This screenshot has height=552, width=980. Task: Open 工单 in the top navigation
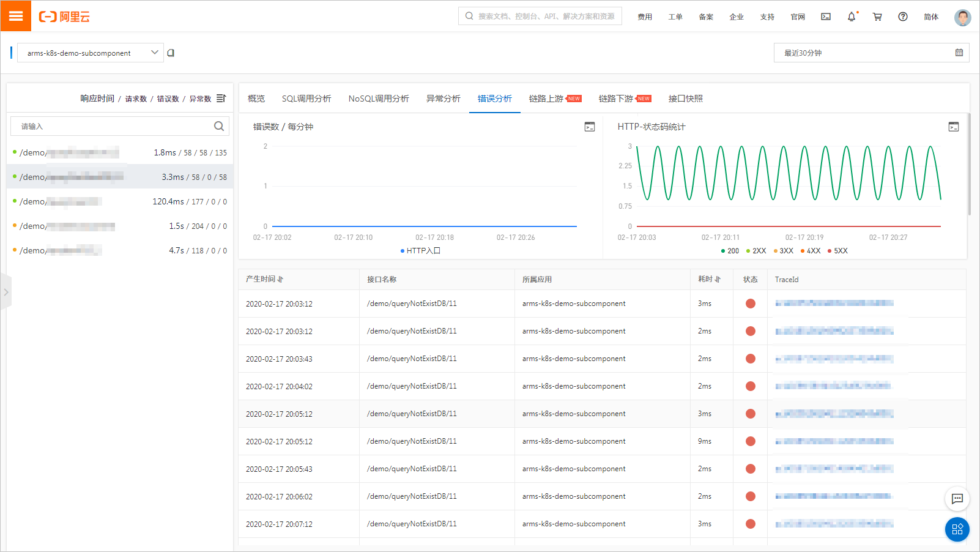[x=675, y=17]
